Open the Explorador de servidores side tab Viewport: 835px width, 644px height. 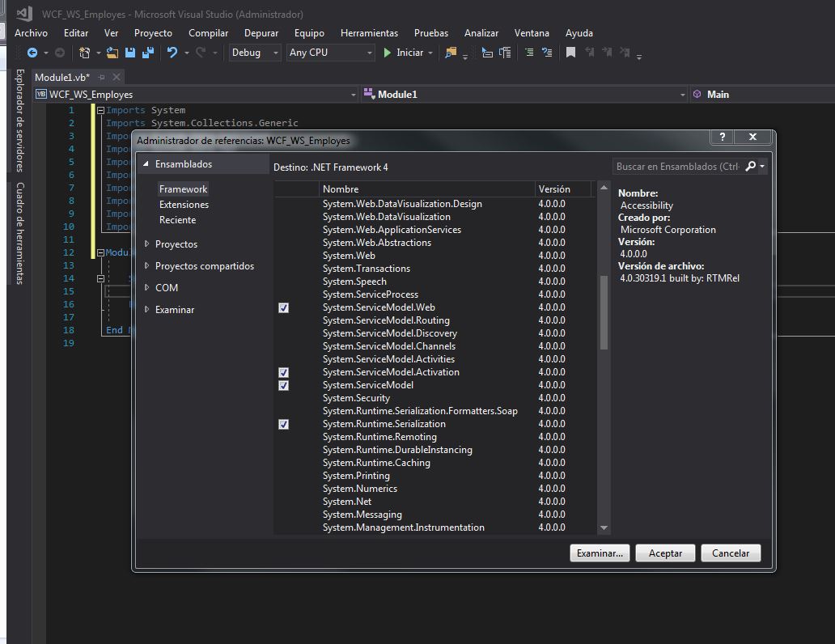click(x=19, y=121)
